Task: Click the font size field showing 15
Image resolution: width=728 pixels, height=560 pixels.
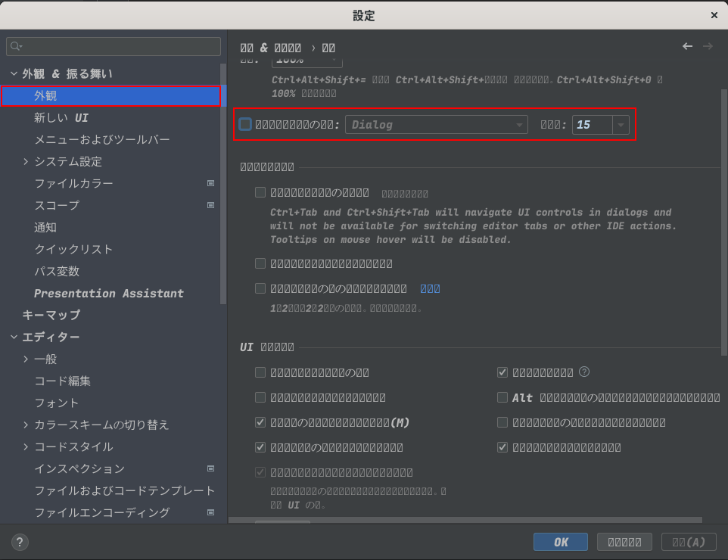Action: click(x=593, y=124)
